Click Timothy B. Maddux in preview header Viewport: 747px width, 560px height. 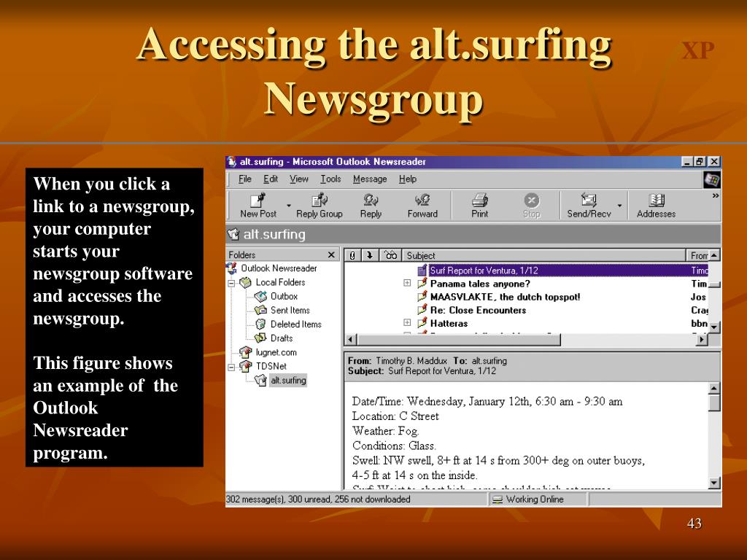411,361
